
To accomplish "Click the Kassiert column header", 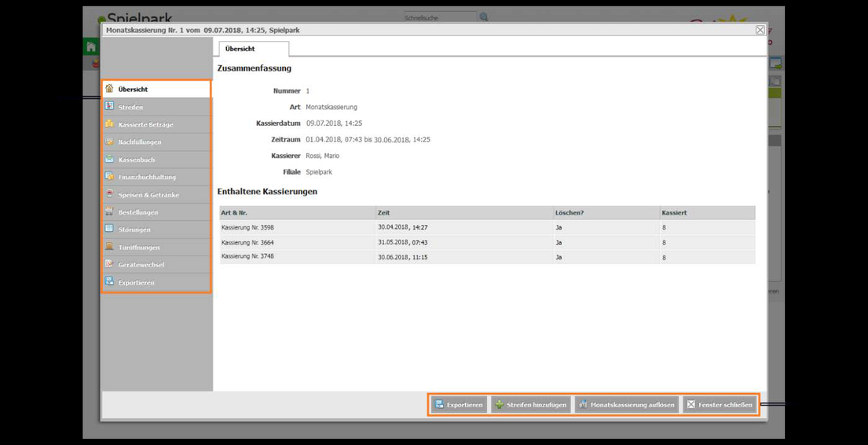I will pyautogui.click(x=708, y=213).
